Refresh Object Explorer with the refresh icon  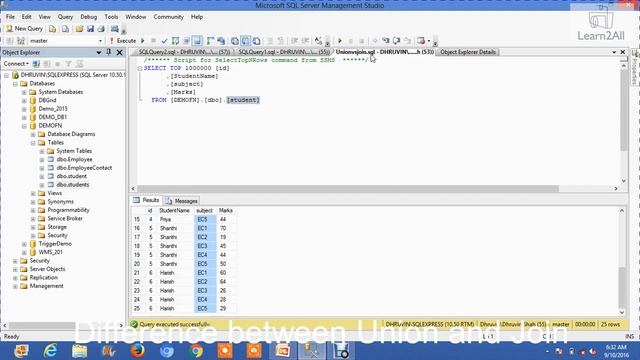tap(79, 64)
